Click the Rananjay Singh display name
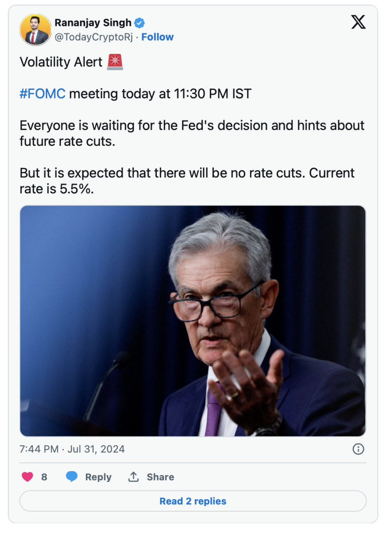The width and height of the screenshot is (392, 535). point(93,23)
